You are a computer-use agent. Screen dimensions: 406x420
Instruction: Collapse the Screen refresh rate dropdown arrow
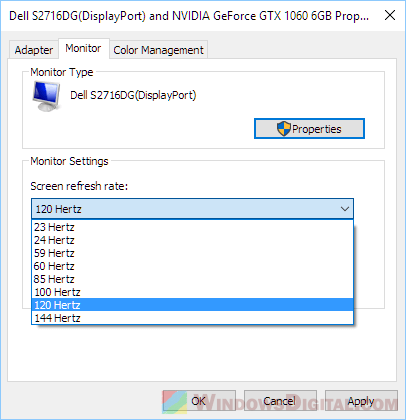tap(345, 209)
